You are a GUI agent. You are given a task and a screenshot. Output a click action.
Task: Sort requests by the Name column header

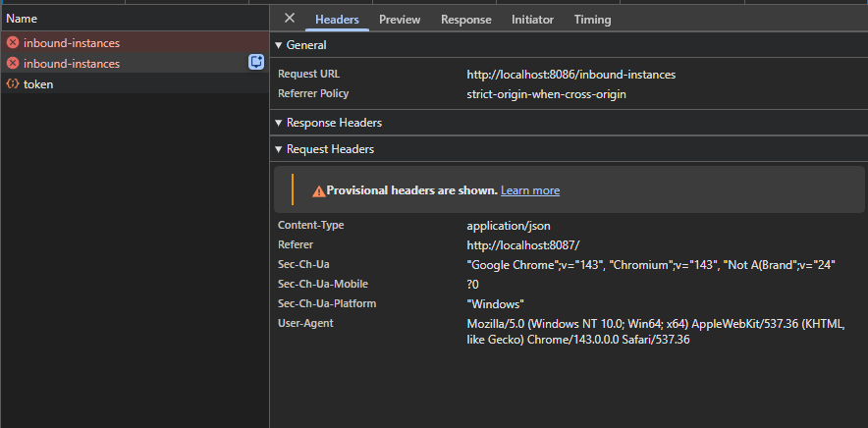22,19
